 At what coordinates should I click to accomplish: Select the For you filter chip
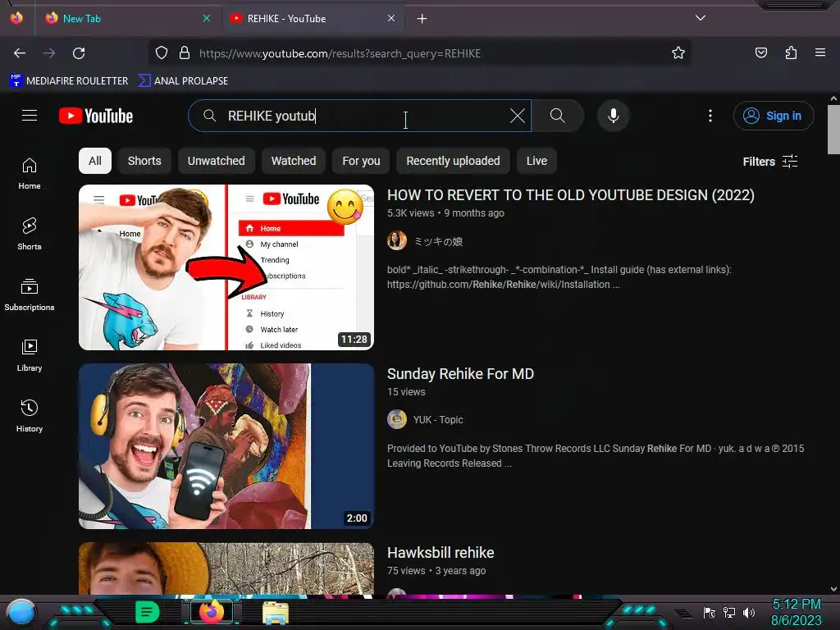point(361,161)
